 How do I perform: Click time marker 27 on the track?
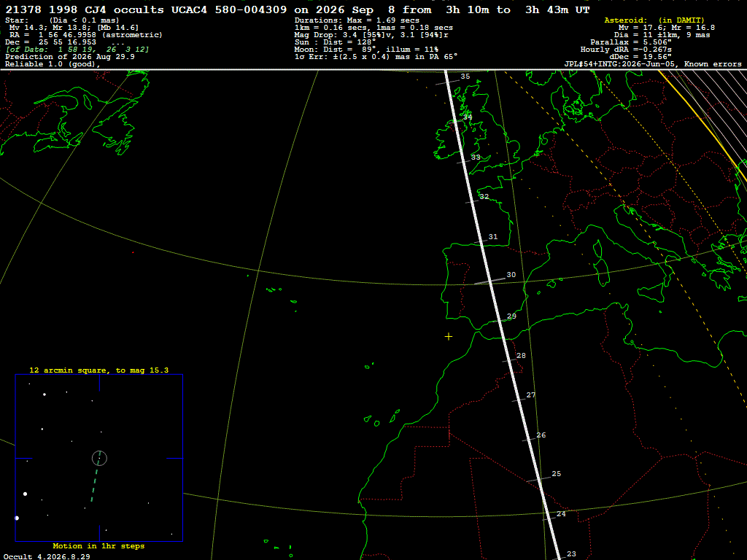click(x=531, y=394)
